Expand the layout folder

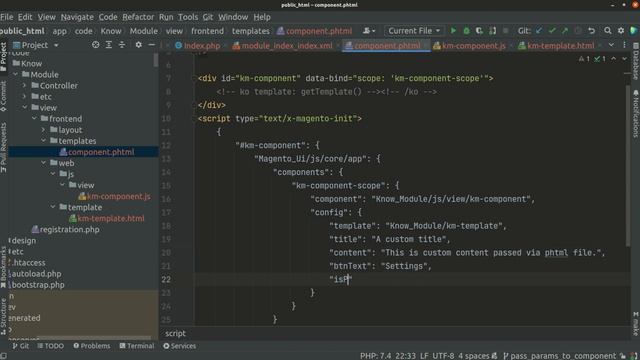pos(43,130)
